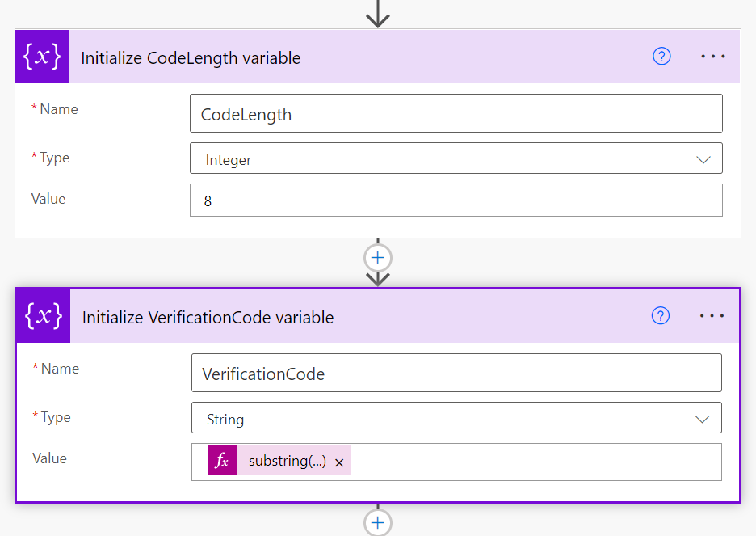Viewport: 756px width, 536px height.
Task: Remove the substring expression token
Action: coord(339,462)
